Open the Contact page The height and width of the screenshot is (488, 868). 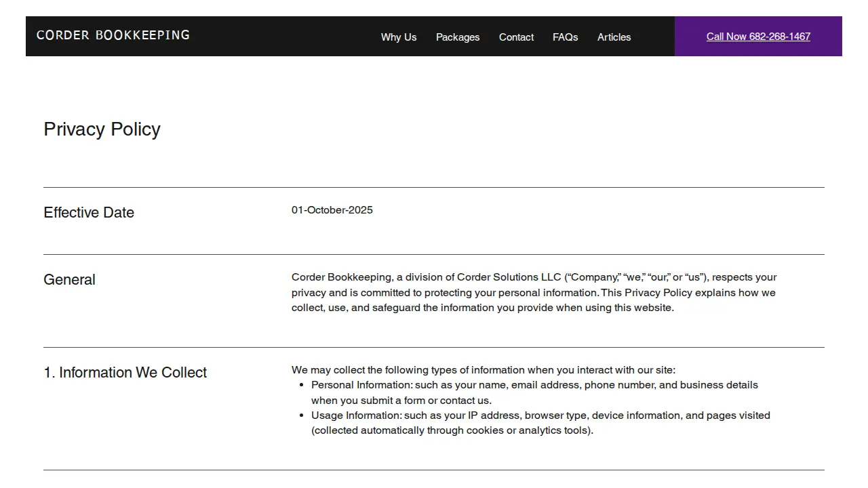[x=516, y=37]
